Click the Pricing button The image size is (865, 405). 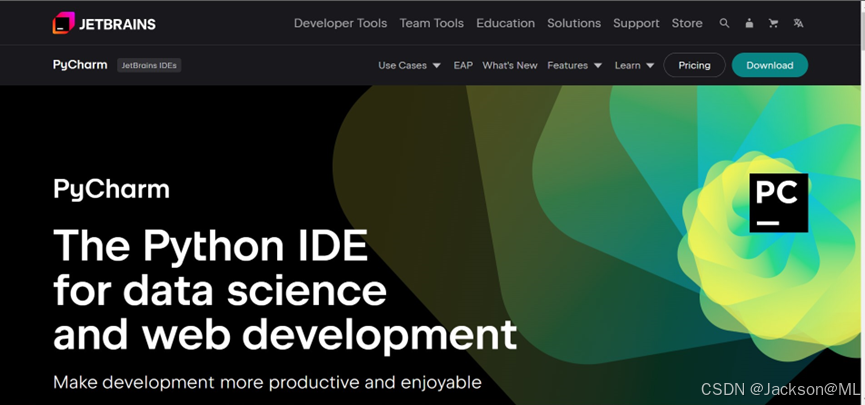(694, 65)
